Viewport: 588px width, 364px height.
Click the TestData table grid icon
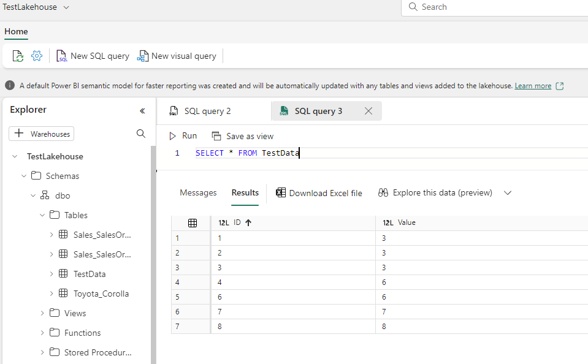click(63, 274)
